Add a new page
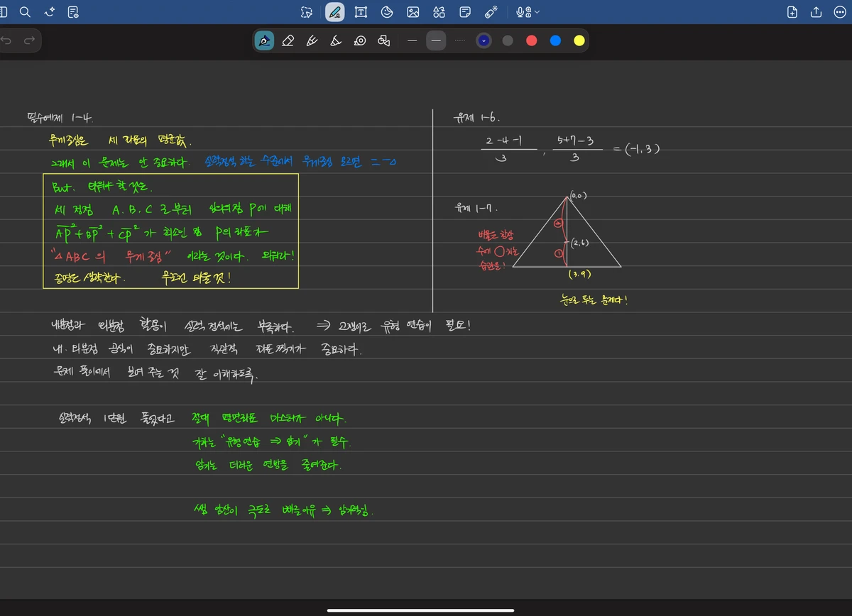 click(x=793, y=12)
